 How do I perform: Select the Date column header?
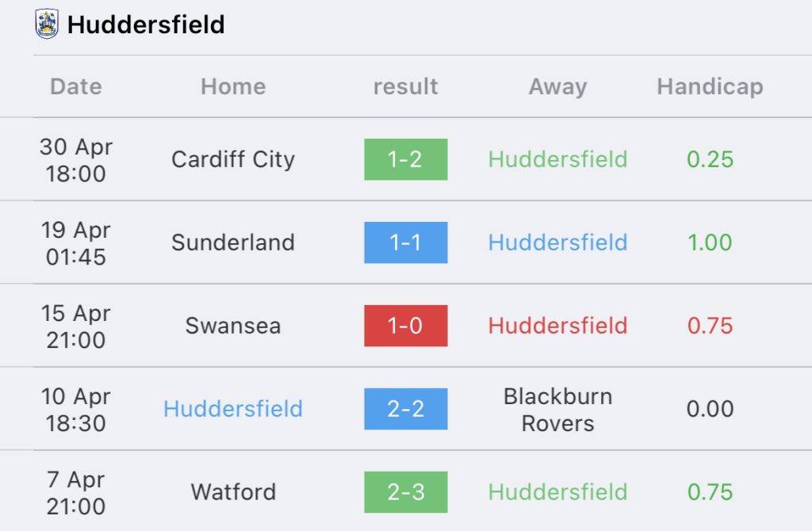point(76,86)
